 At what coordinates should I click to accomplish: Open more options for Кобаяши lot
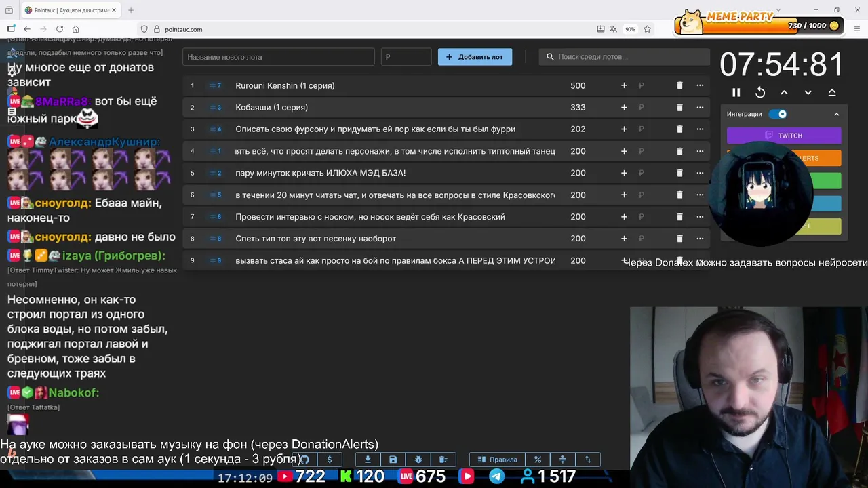(x=700, y=107)
